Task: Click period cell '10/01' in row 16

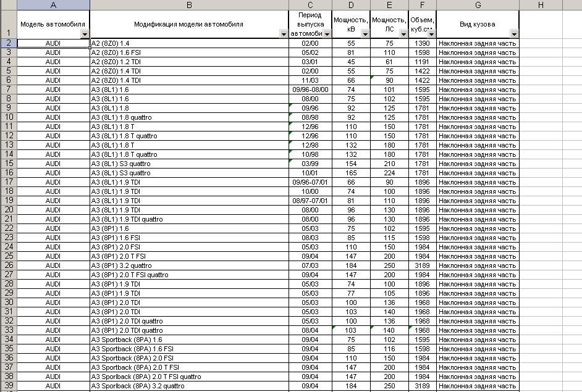Action: click(310, 173)
